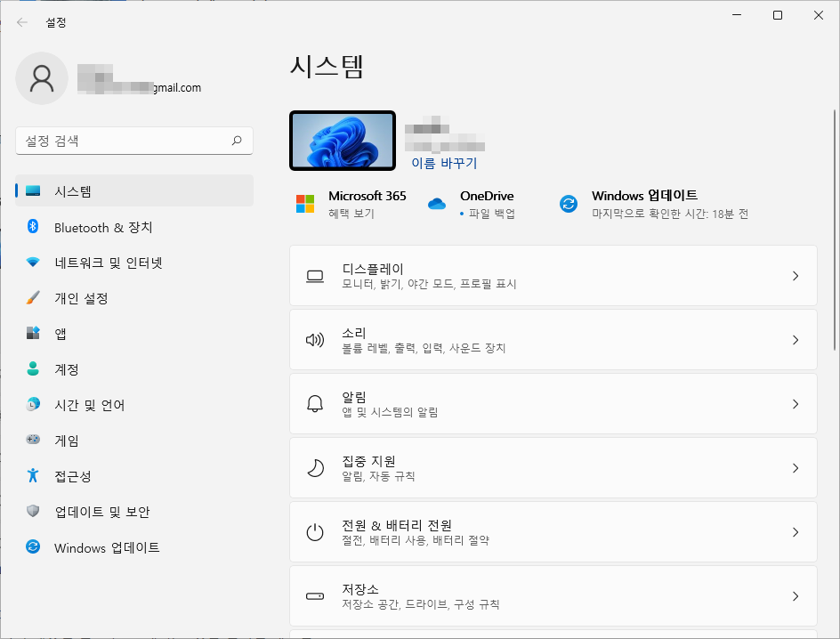Open 계정 category label
This screenshot has height=639, width=840.
[x=67, y=369]
